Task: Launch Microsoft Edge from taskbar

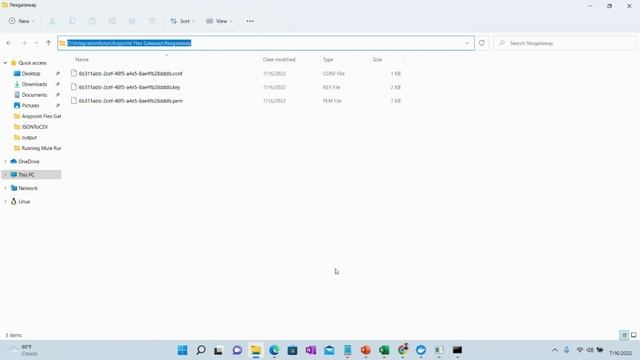Action: [274, 350]
